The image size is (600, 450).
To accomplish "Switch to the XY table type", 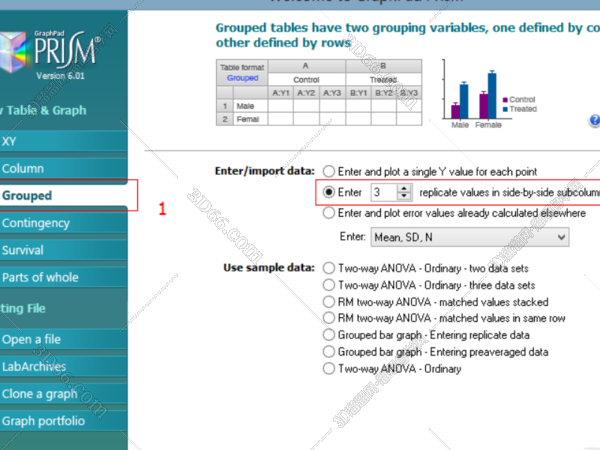I will [x=10, y=141].
